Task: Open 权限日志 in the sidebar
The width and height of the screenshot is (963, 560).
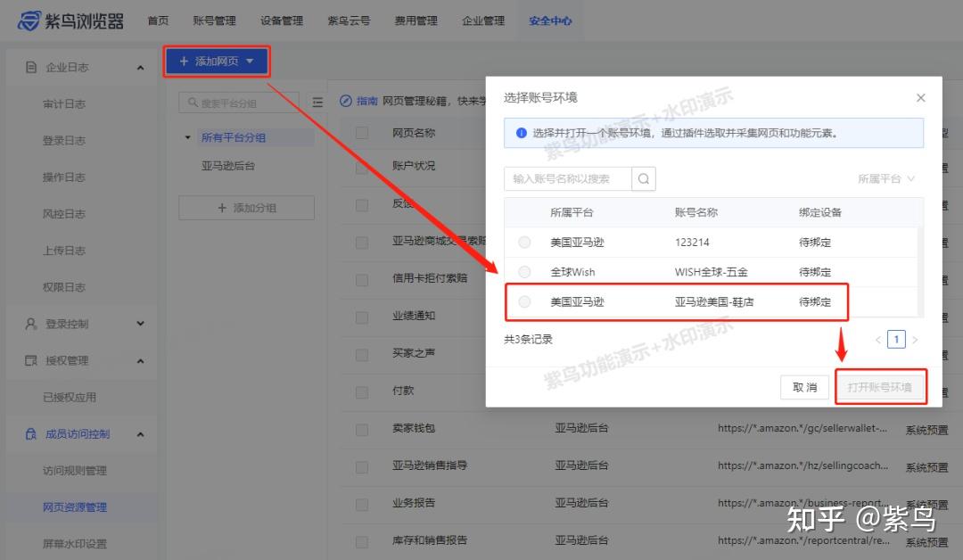Action: pyautogui.click(x=64, y=287)
